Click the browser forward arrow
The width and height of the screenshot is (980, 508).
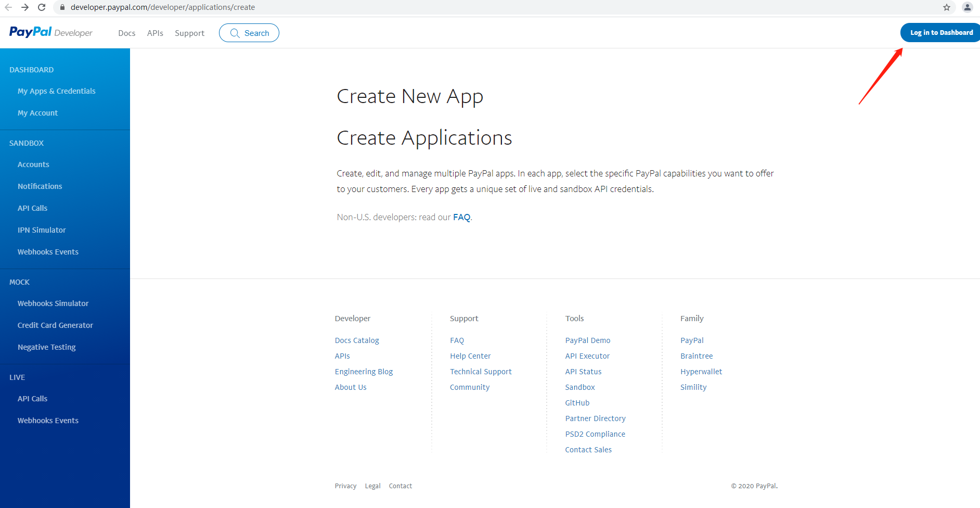pos(25,7)
